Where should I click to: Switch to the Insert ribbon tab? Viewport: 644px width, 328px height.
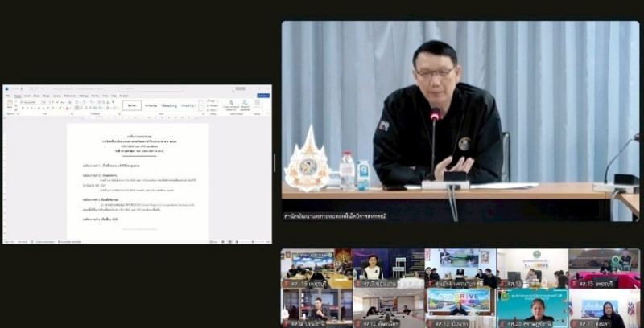point(26,95)
